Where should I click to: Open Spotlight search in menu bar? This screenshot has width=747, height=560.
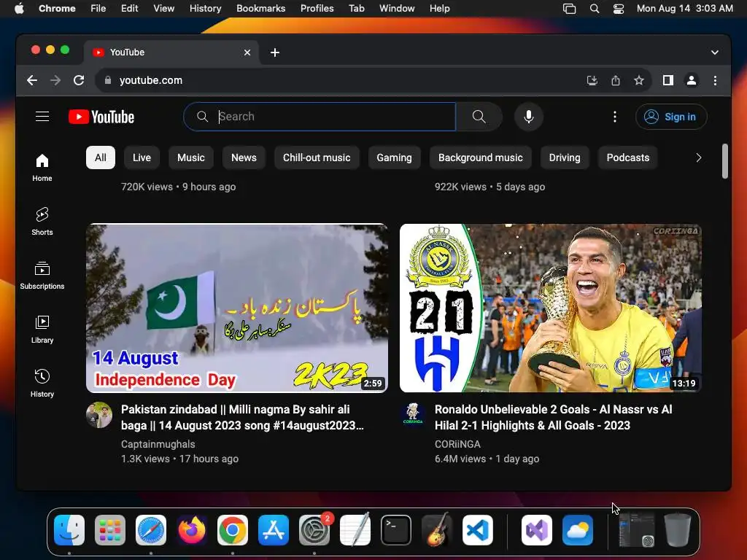(x=594, y=9)
